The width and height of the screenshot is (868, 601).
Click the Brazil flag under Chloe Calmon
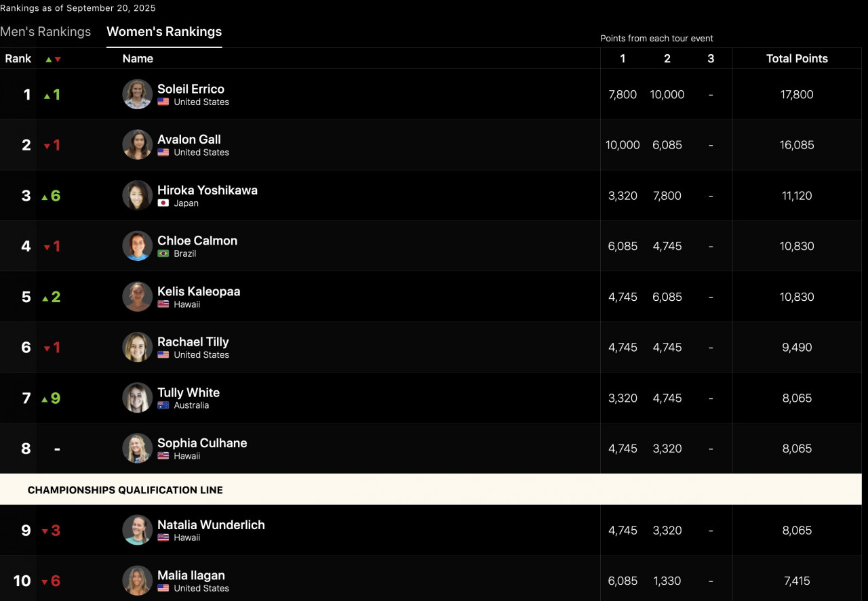163,253
